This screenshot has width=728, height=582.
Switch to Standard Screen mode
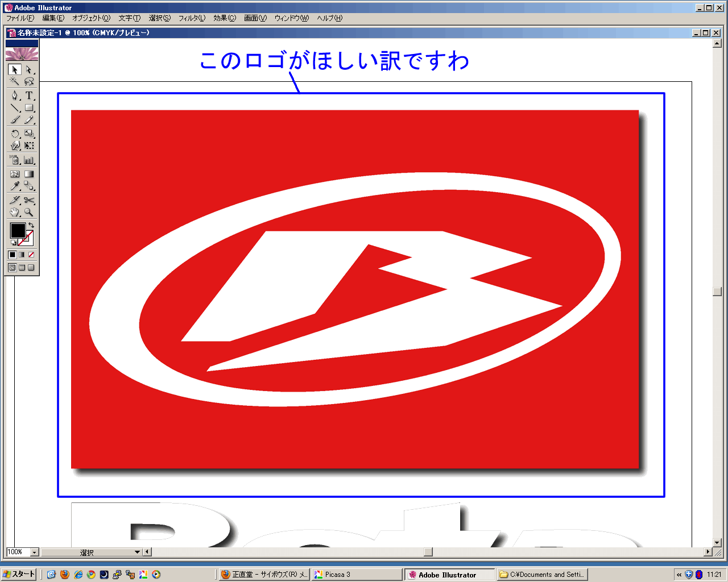(13, 268)
